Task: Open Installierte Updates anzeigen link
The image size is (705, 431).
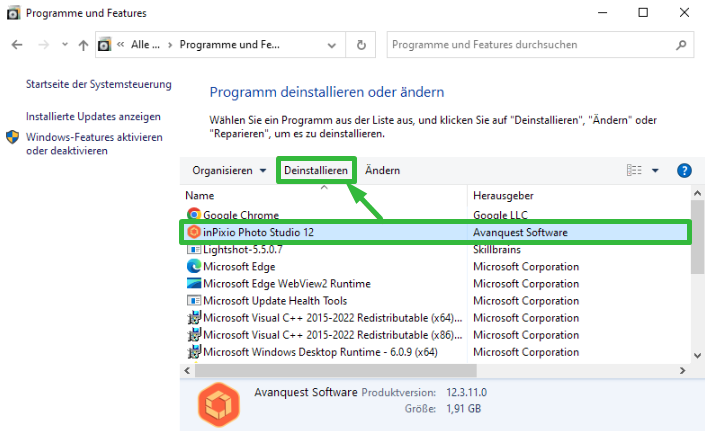Action: [x=93, y=116]
